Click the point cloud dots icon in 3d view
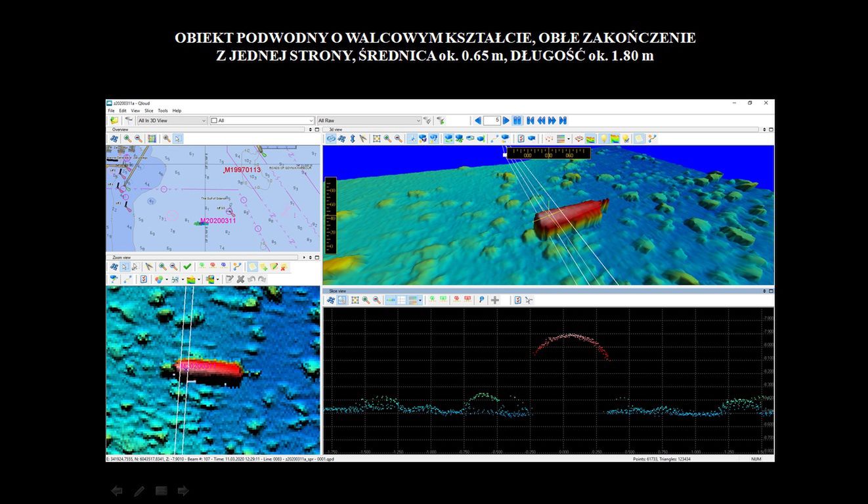The width and height of the screenshot is (868, 504). 550,139
